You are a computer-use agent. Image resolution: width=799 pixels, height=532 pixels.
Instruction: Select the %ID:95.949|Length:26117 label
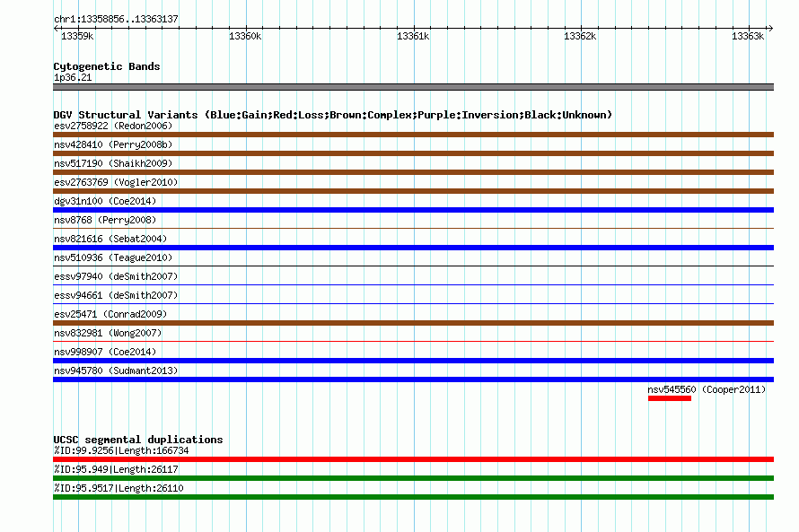[x=116, y=469]
